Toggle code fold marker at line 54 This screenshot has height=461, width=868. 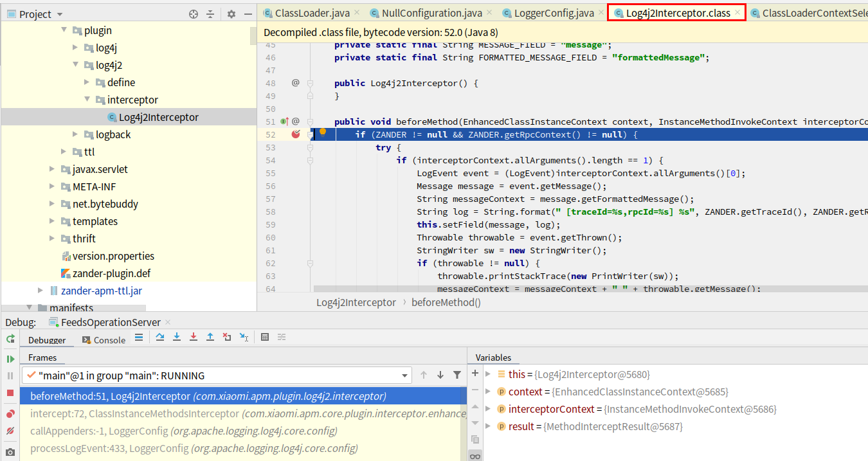pos(310,160)
